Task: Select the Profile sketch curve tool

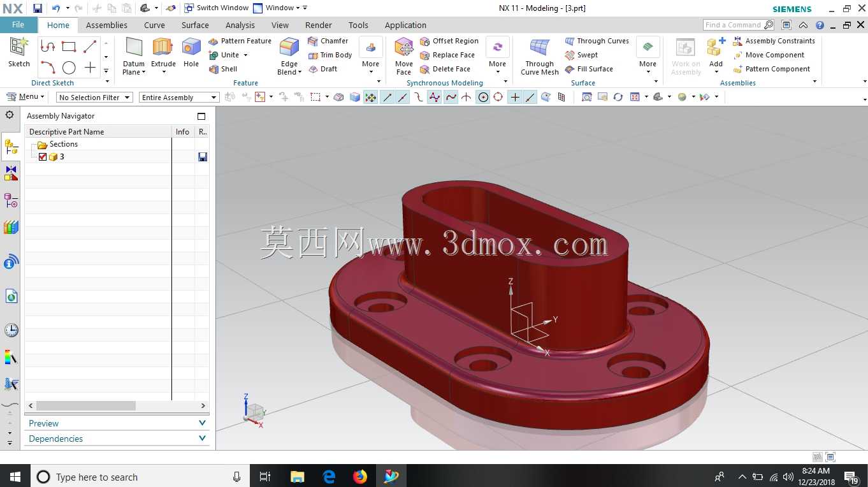Action: click(x=48, y=46)
